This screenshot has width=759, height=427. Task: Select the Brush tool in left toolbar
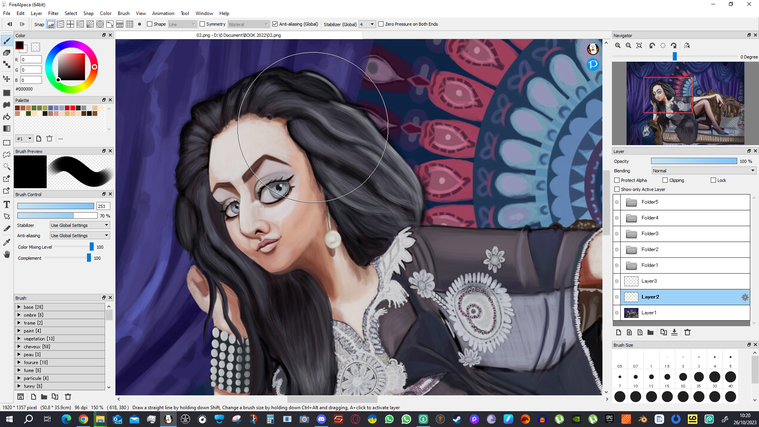click(7, 40)
